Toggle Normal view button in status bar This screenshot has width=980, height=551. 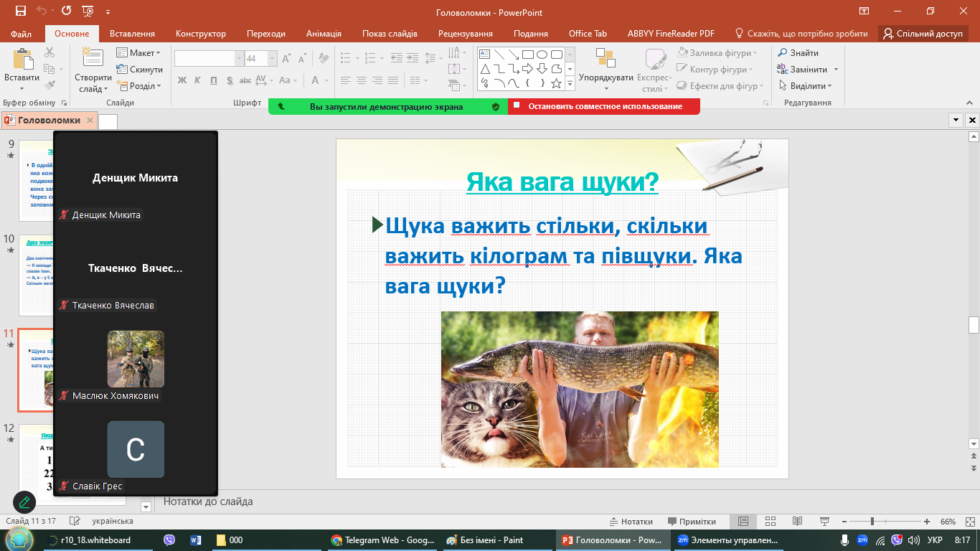(x=743, y=522)
